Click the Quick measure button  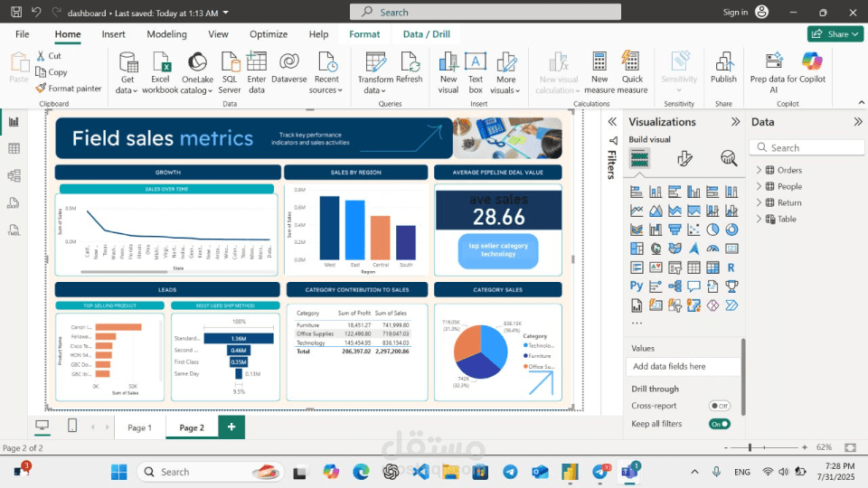pos(632,73)
